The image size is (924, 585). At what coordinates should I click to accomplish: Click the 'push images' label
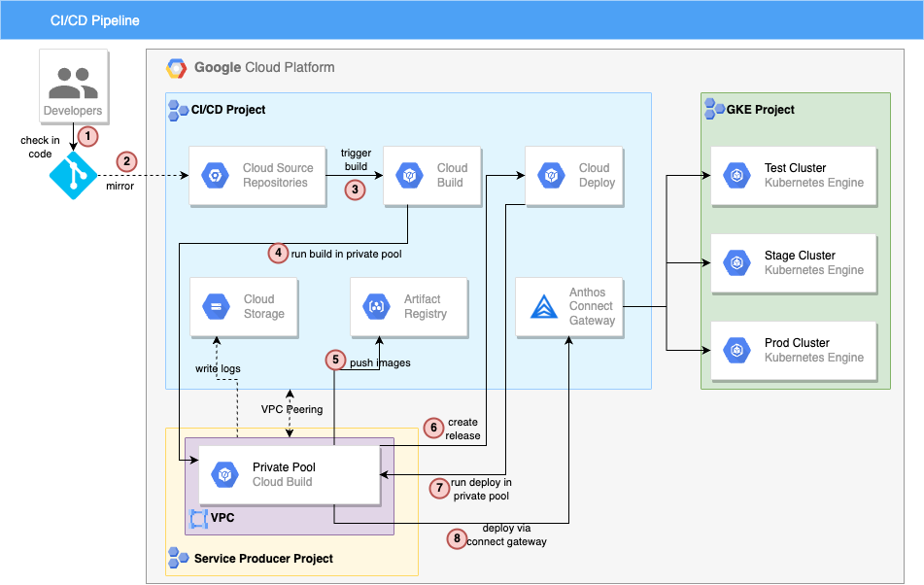pos(380,362)
